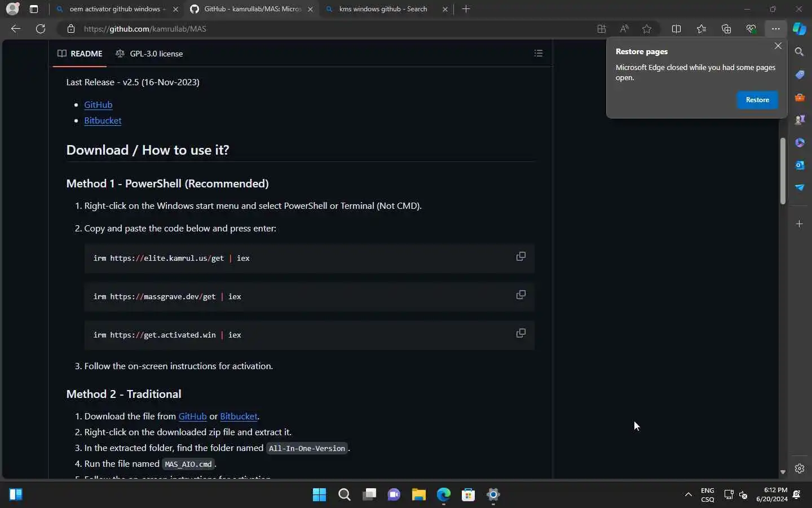The width and height of the screenshot is (812, 508).
Task: Open GitHub link in Method 2
Action: click(192, 416)
